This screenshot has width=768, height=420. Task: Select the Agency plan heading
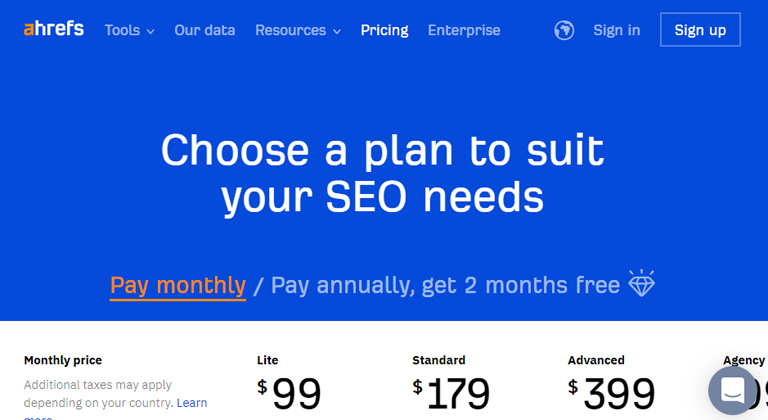coord(744,360)
